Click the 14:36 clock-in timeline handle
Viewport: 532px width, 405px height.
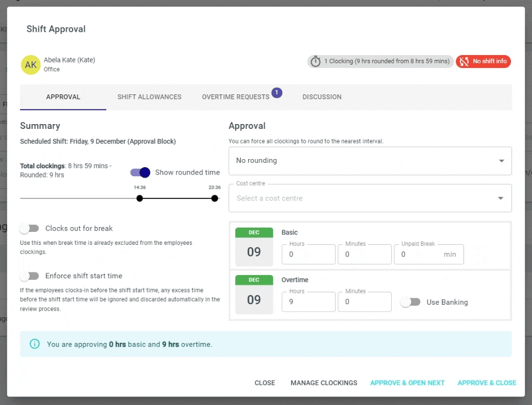tap(139, 198)
